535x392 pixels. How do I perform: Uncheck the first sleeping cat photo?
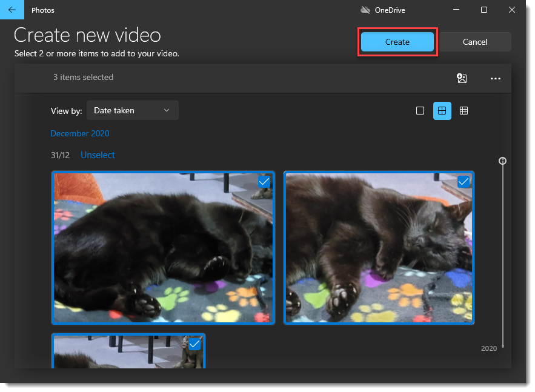click(x=264, y=181)
